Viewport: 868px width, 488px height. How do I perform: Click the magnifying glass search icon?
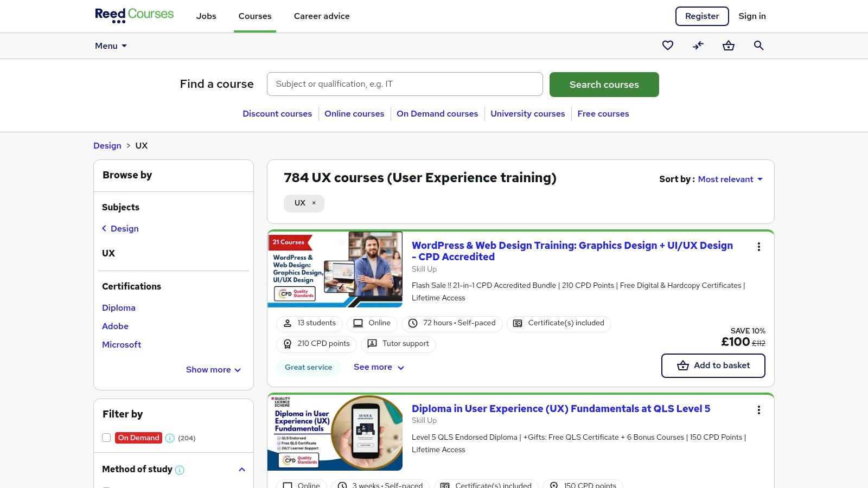pos(759,46)
